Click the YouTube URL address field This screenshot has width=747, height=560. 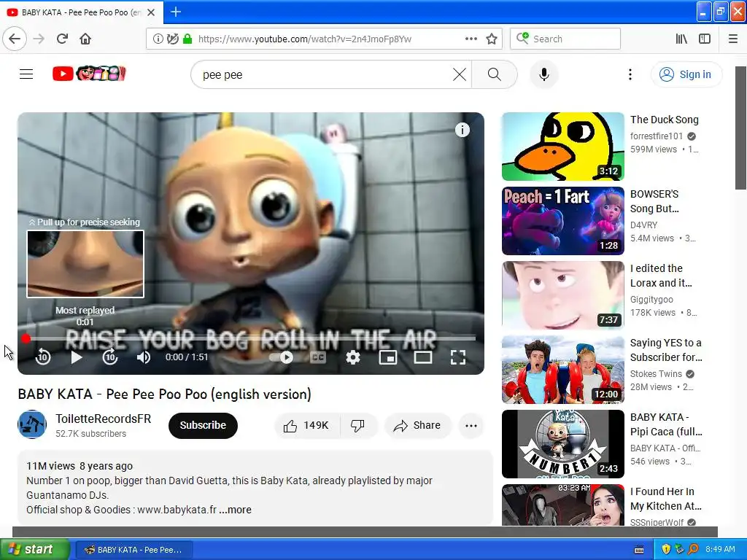click(x=305, y=39)
